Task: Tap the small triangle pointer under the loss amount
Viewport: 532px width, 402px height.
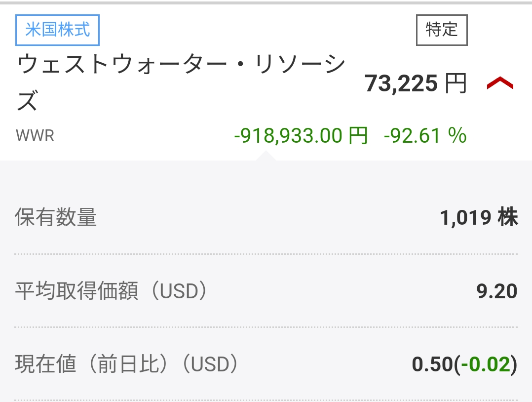Action: tap(265, 156)
